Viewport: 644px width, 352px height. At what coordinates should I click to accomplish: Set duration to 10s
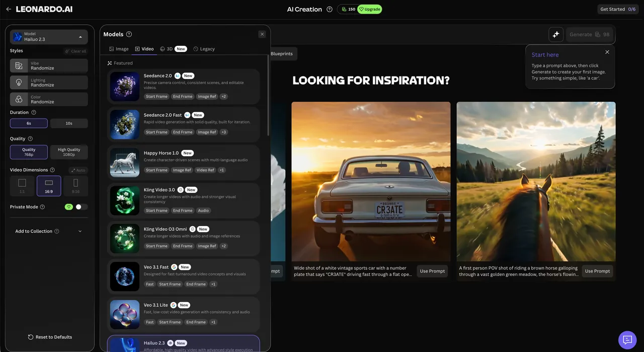[x=69, y=123]
